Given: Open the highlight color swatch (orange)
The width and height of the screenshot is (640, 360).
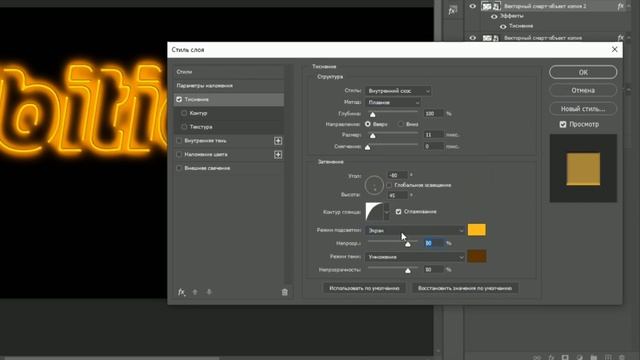Looking at the screenshot, I should click(x=477, y=230).
